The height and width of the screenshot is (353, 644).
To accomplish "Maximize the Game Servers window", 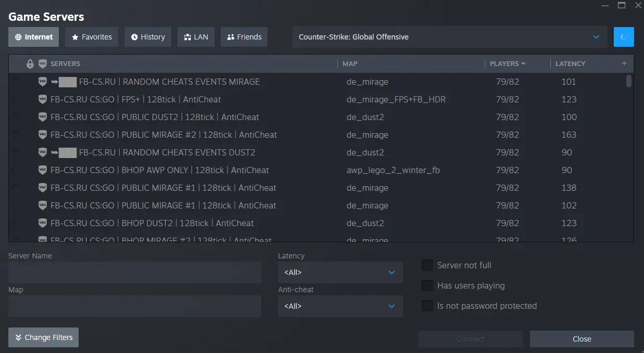I will (622, 5).
